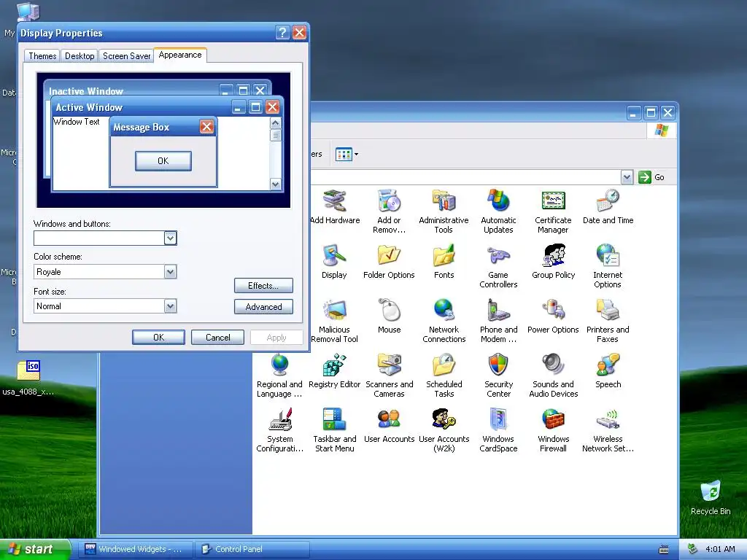Open Folder Options icon

click(389, 262)
